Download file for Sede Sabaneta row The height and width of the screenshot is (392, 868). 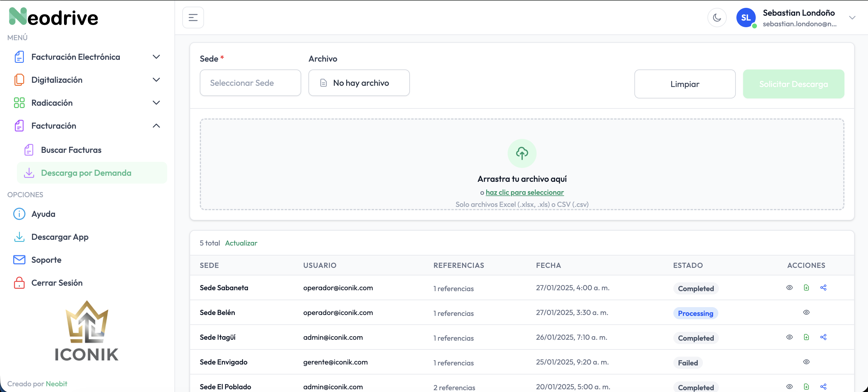coord(806,288)
